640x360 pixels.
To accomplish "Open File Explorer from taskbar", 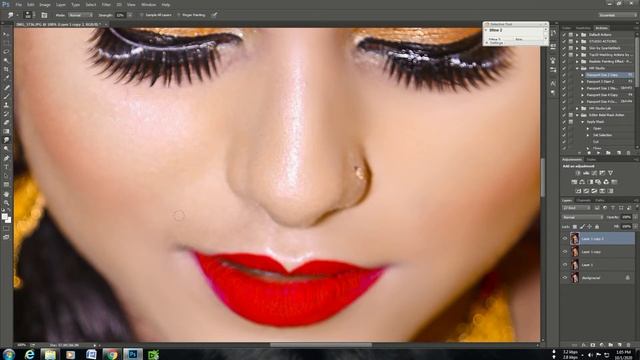I will click(50, 354).
